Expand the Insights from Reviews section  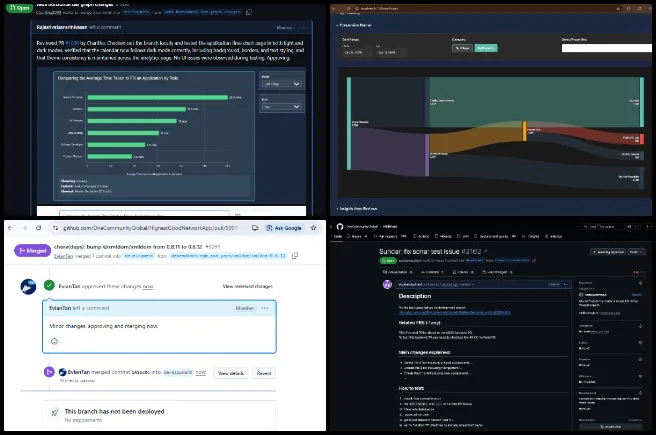point(357,208)
